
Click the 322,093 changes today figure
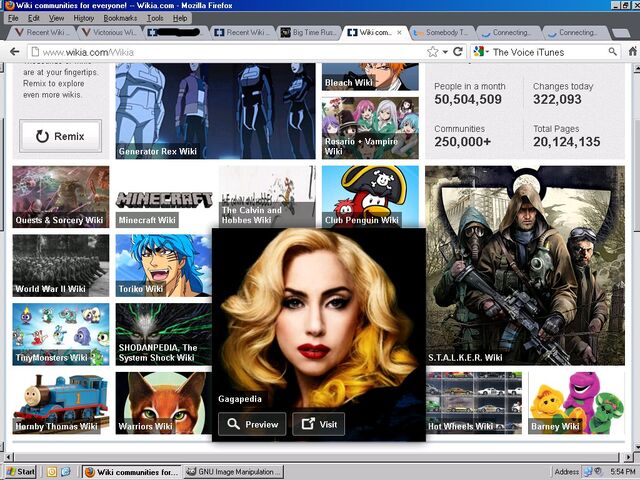pos(557,99)
